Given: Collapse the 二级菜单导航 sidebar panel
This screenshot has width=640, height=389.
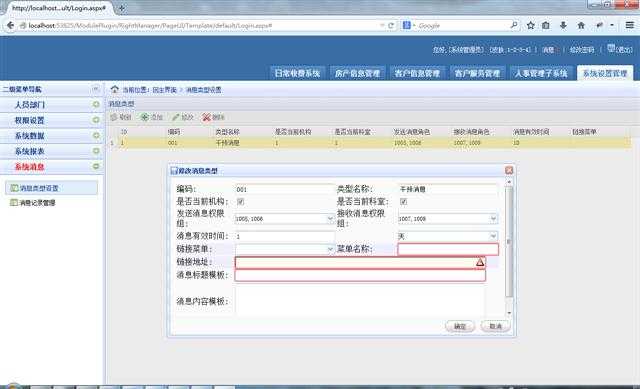Looking at the screenshot, I should click(96, 89).
